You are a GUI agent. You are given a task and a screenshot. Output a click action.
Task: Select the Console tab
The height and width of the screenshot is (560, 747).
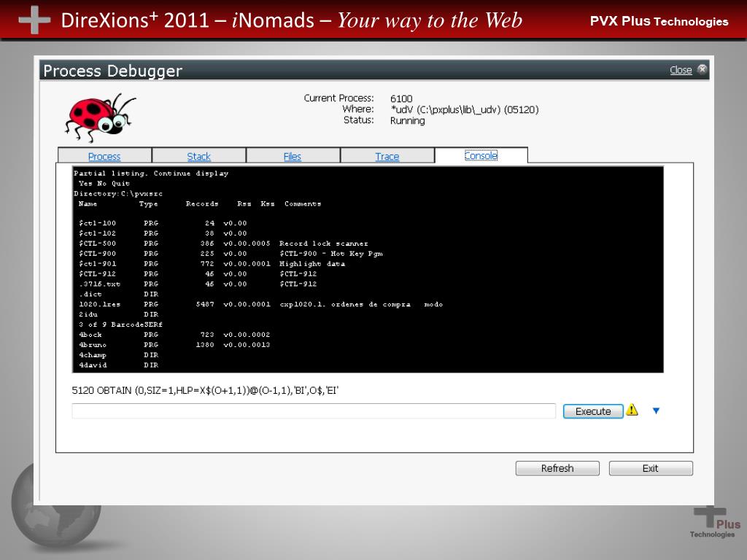481,155
